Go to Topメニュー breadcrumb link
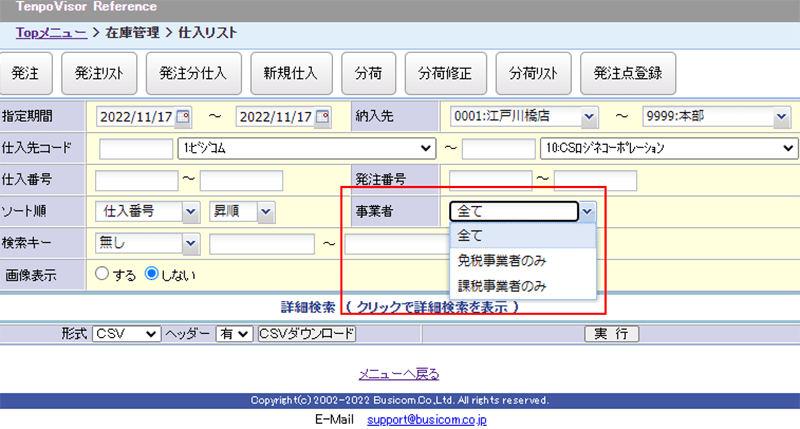The height and width of the screenshot is (429, 800). coord(51,33)
